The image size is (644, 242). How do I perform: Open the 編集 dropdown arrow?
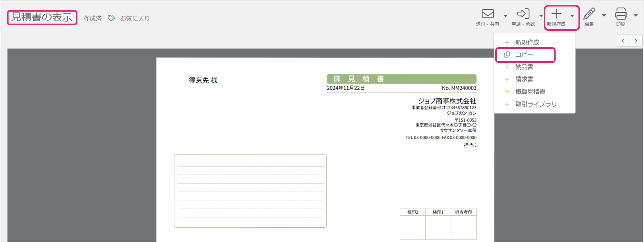point(604,16)
